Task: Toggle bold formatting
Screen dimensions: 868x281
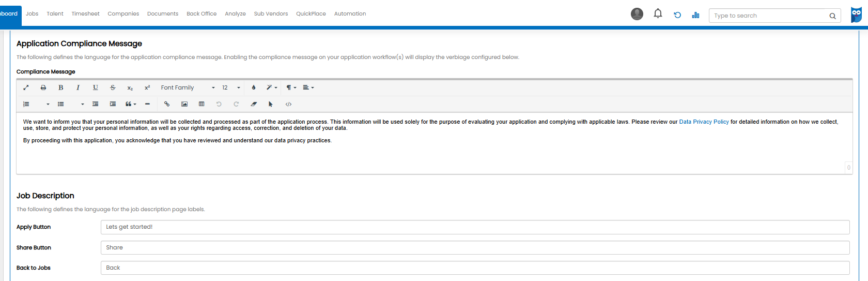Action: [60, 87]
